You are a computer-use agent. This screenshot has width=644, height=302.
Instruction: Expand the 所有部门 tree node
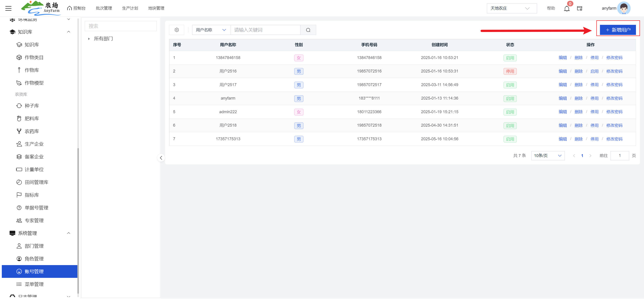[89, 39]
